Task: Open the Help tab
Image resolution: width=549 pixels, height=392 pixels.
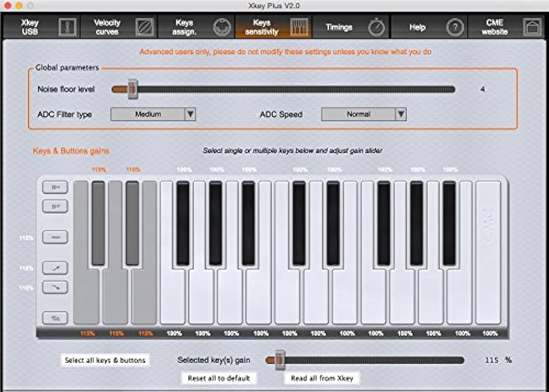Action: [429, 27]
